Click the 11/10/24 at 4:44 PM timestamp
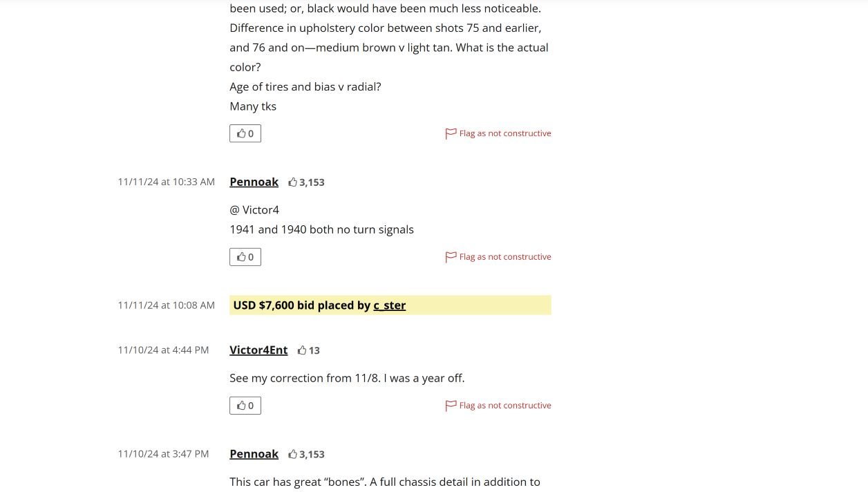 tap(163, 350)
